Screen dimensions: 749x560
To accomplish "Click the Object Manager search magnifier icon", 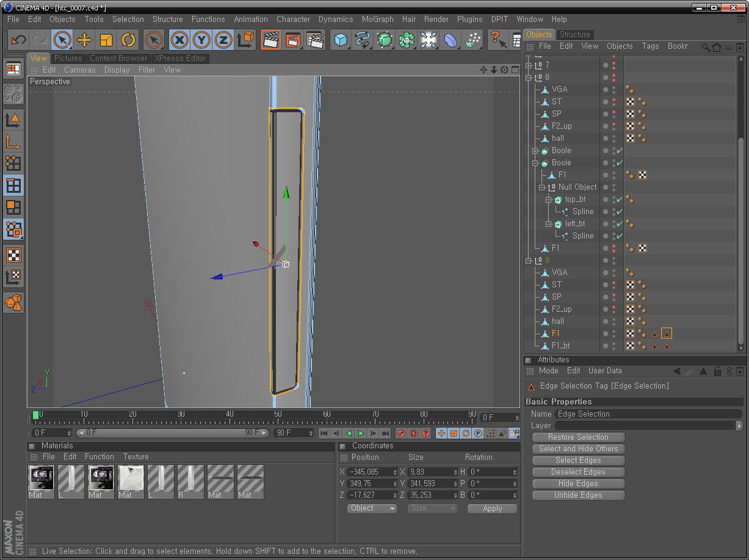I will pos(706,47).
